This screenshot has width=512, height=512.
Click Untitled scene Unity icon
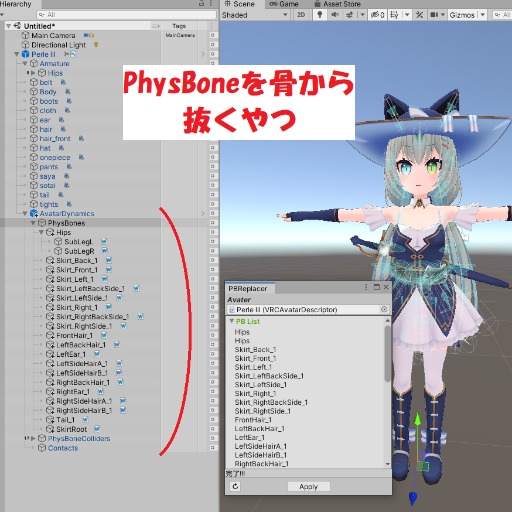click(x=17, y=26)
